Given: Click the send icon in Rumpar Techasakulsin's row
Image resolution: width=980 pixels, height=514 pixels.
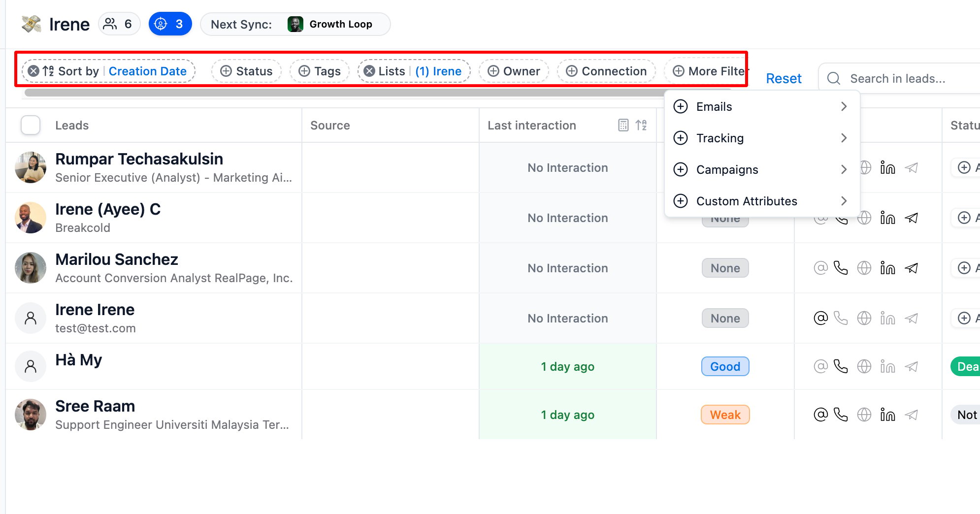Looking at the screenshot, I should point(911,168).
